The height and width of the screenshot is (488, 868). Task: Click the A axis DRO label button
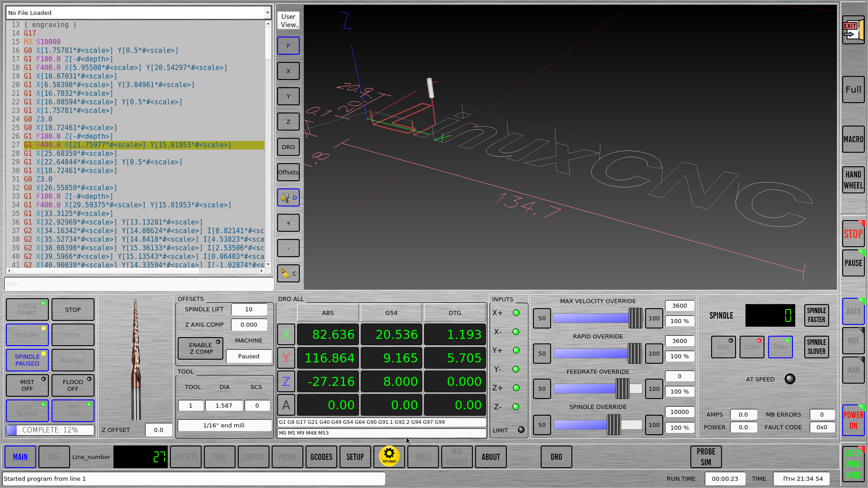pos(286,405)
